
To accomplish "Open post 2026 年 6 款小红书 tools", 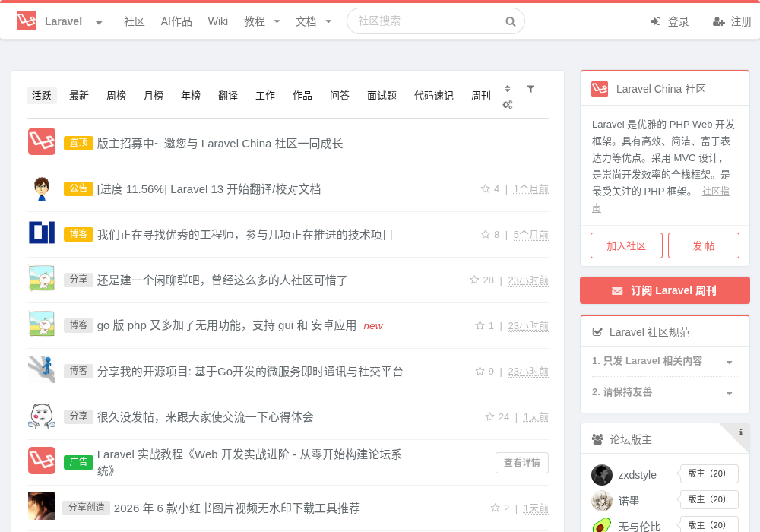I will coord(236,508).
